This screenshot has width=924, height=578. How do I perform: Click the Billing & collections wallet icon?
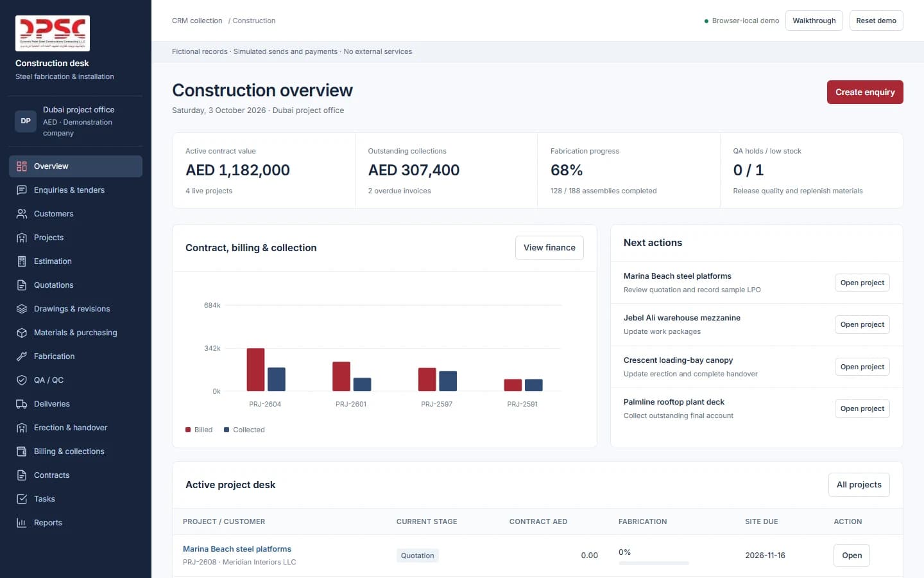[22, 451]
